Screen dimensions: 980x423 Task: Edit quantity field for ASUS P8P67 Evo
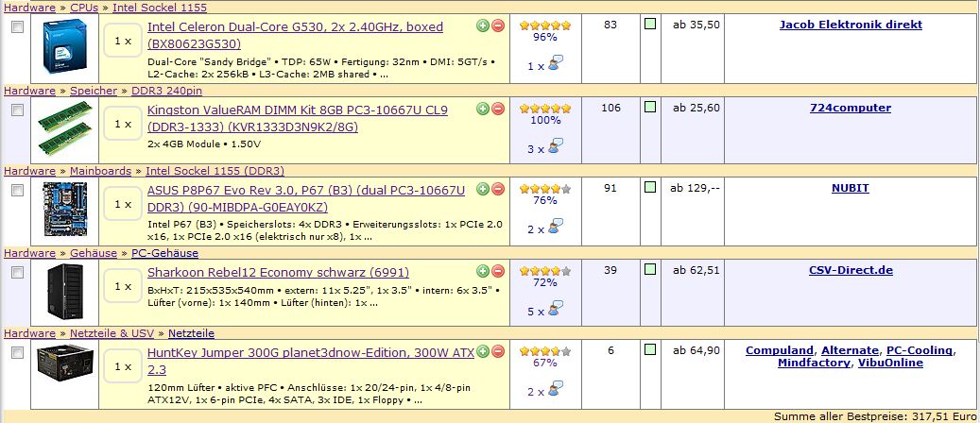pyautogui.click(x=123, y=204)
